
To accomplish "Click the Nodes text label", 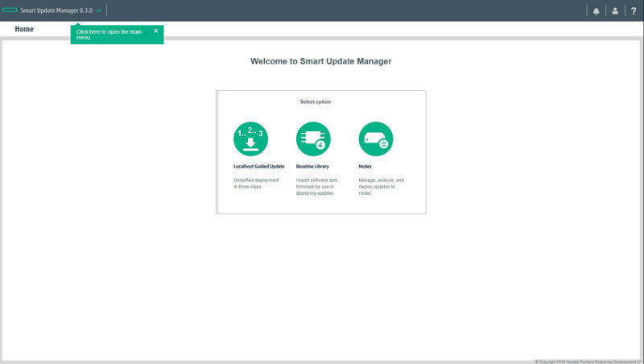I will (365, 167).
